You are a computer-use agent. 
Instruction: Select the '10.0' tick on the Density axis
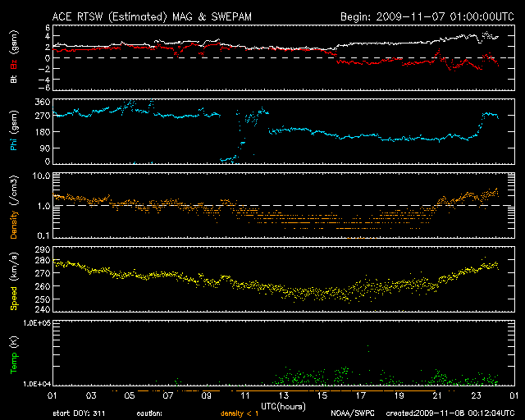tap(42, 176)
